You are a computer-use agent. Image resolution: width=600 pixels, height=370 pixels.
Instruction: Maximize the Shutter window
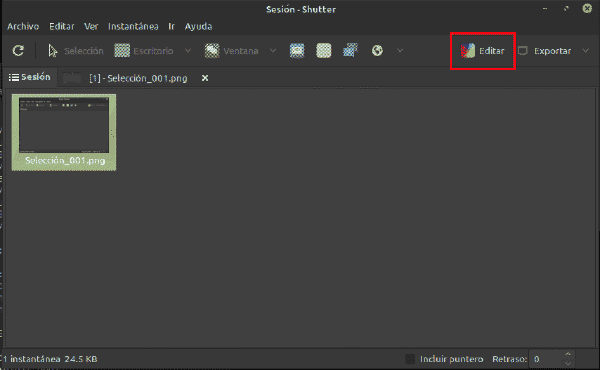(x=566, y=8)
